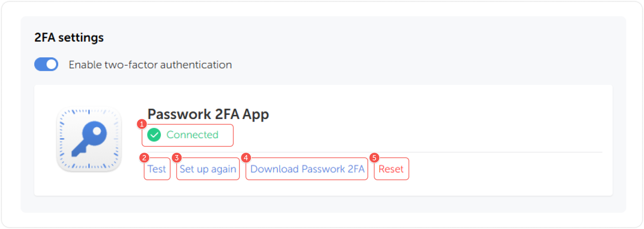Click the green checkmark inside the Connected badge
Screen dimensions: 644x229
click(x=155, y=135)
